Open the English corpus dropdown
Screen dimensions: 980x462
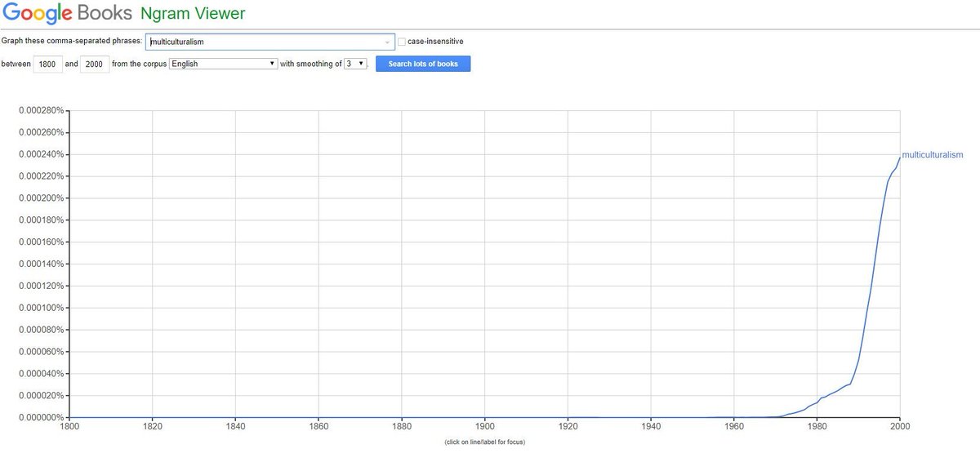pos(223,64)
